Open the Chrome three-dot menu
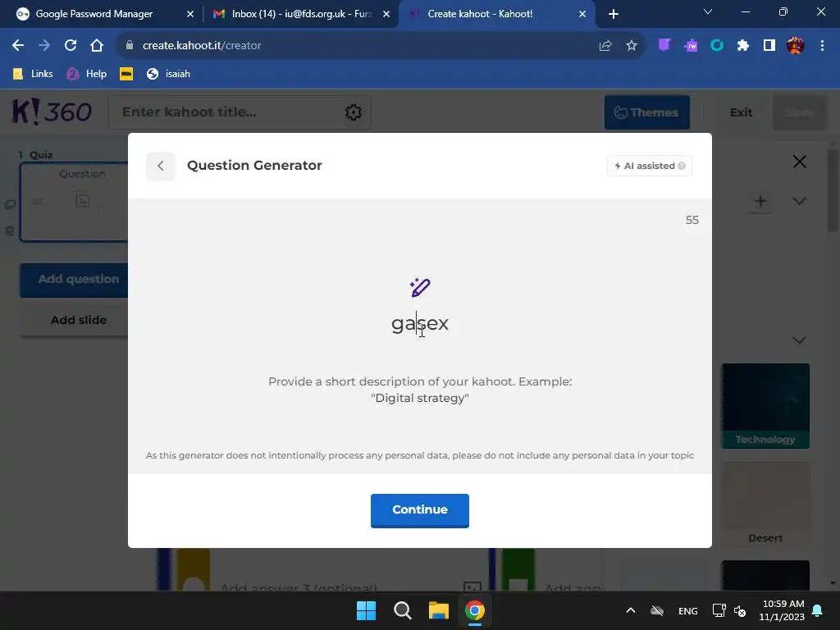Viewport: 840px width, 630px height. 822,46
